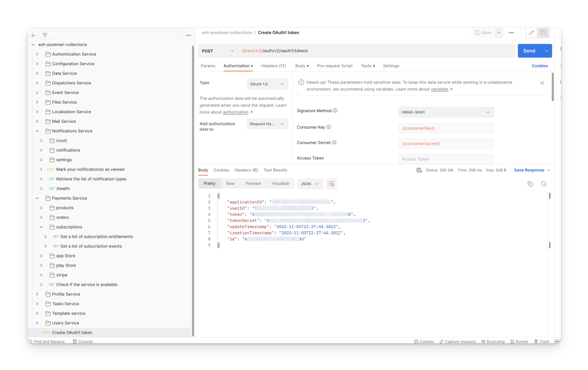Click the pencil edit icon near Save
588x370 pixels.
pyautogui.click(x=531, y=33)
